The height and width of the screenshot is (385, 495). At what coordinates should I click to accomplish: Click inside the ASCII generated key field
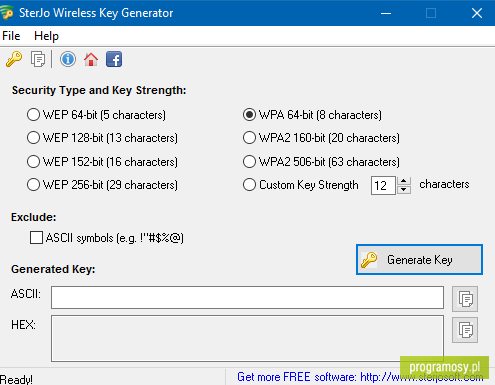(x=247, y=297)
